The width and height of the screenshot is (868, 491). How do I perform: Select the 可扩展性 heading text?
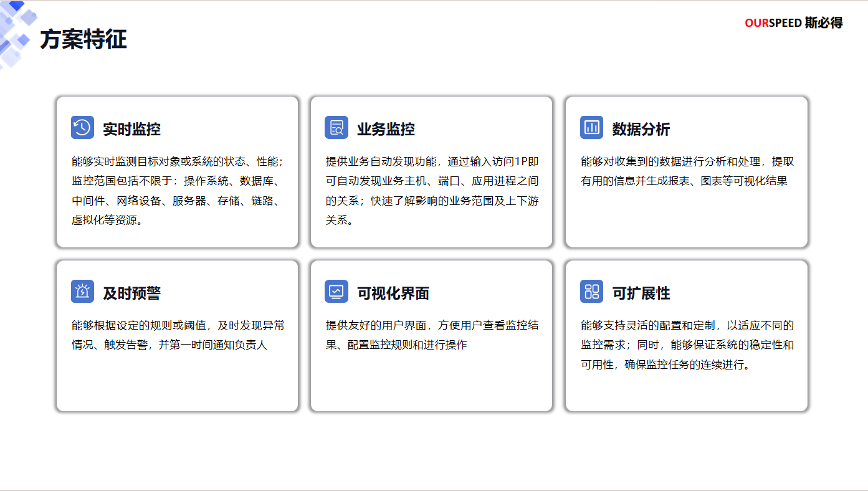coord(641,293)
